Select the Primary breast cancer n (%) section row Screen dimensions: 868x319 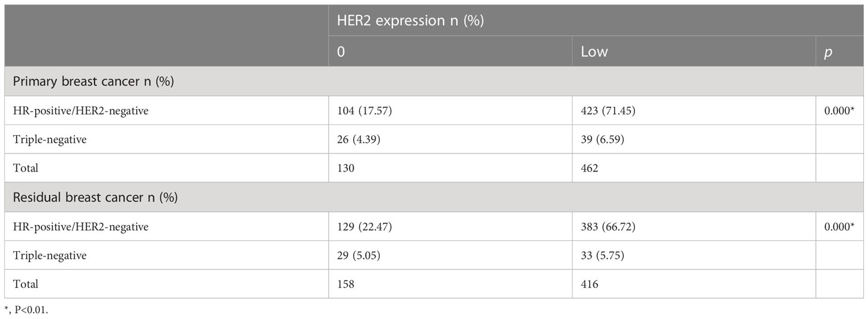pos(434,82)
